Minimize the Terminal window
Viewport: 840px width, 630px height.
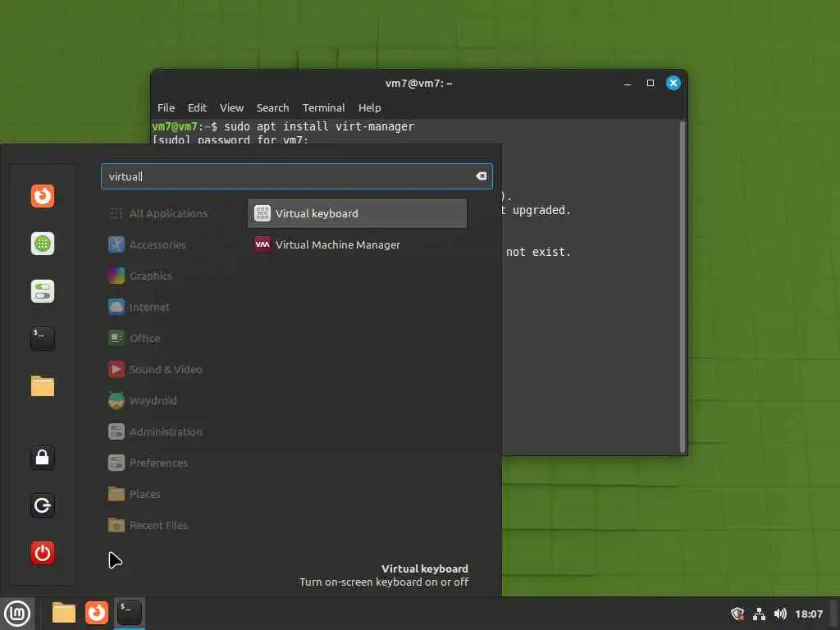point(628,83)
